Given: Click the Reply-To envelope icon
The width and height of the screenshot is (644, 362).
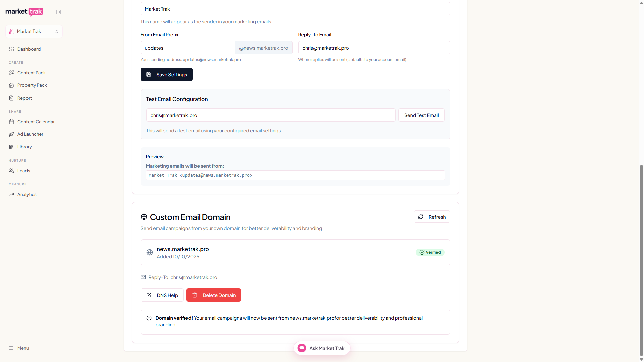Looking at the screenshot, I should pyautogui.click(x=143, y=277).
